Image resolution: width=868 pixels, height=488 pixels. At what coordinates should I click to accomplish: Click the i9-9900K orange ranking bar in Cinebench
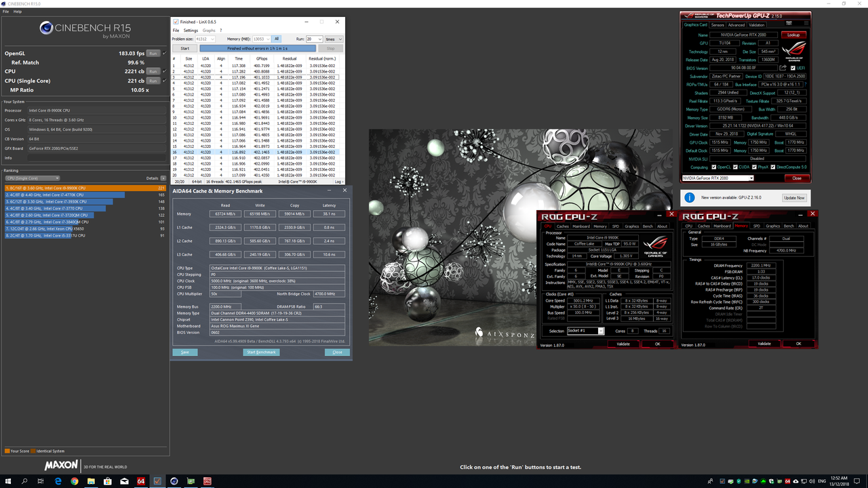coord(85,188)
